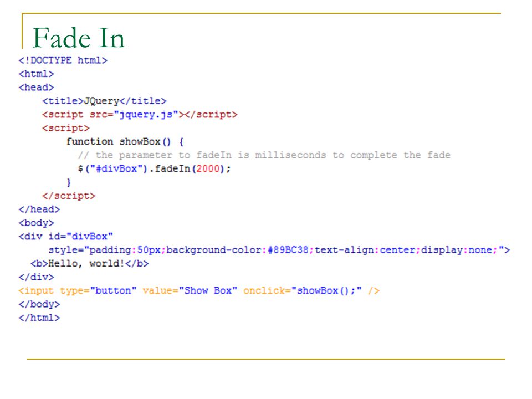Click the 'Fade In' slide title
This screenshot has height=399, width=532.
79,38
